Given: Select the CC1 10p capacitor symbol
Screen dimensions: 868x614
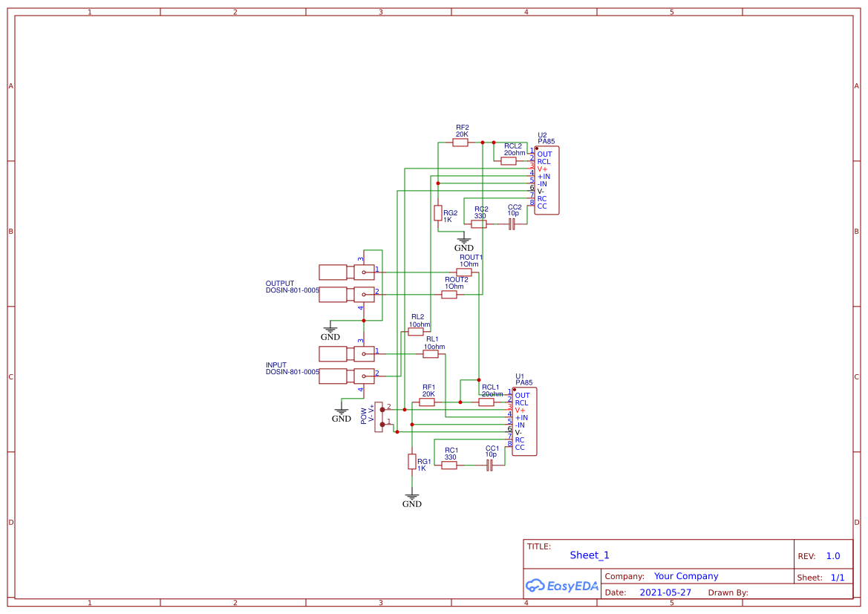Looking at the screenshot, I should click(489, 465).
